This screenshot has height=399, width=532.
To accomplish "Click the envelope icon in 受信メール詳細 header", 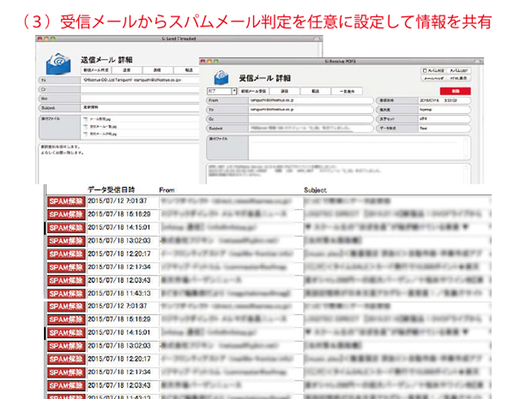I will pyautogui.click(x=222, y=77).
